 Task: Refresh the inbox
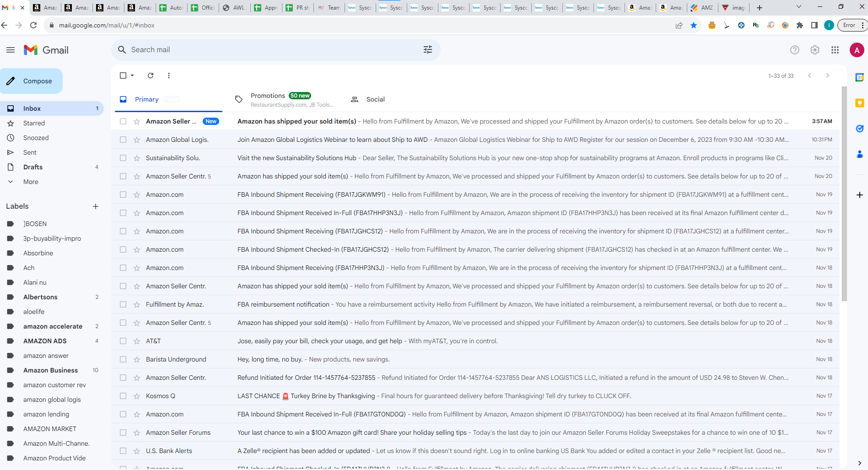coord(151,76)
